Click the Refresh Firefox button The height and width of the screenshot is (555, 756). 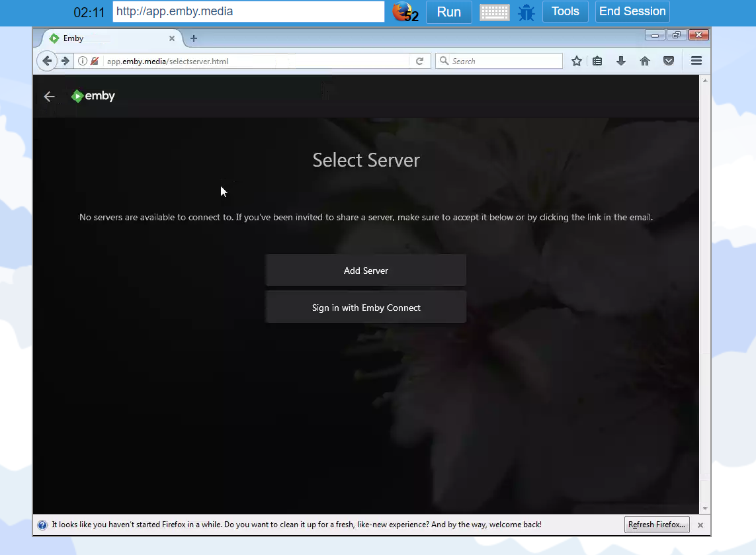[x=657, y=525]
